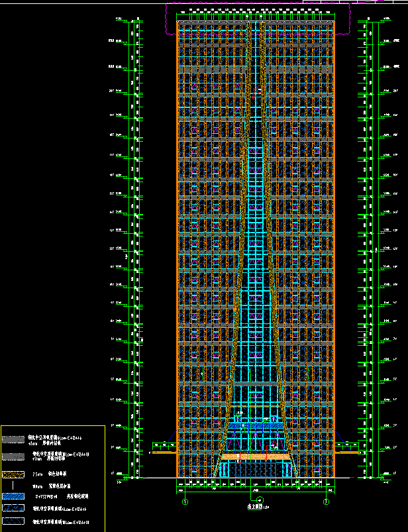Click the yellow legend box border
Screen dimensions: 408x532
[105, 477]
